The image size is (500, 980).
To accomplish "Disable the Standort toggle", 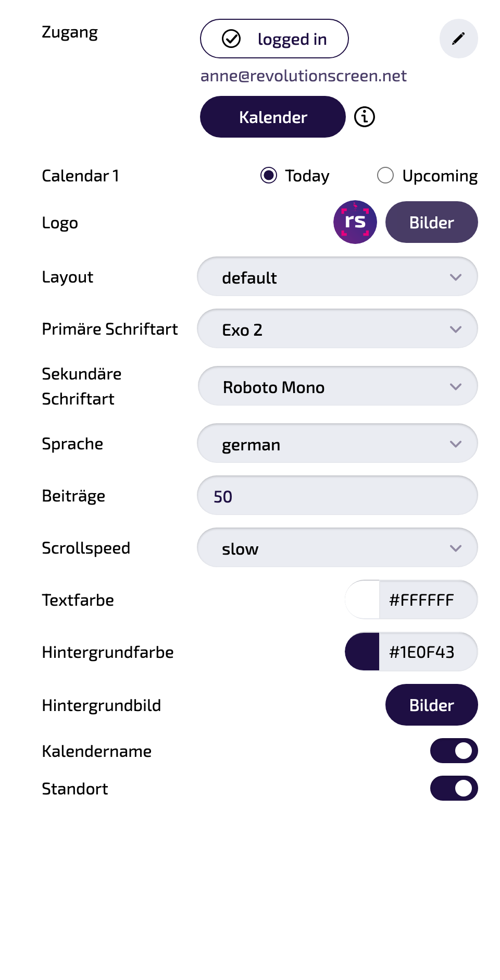I will click(x=454, y=788).
